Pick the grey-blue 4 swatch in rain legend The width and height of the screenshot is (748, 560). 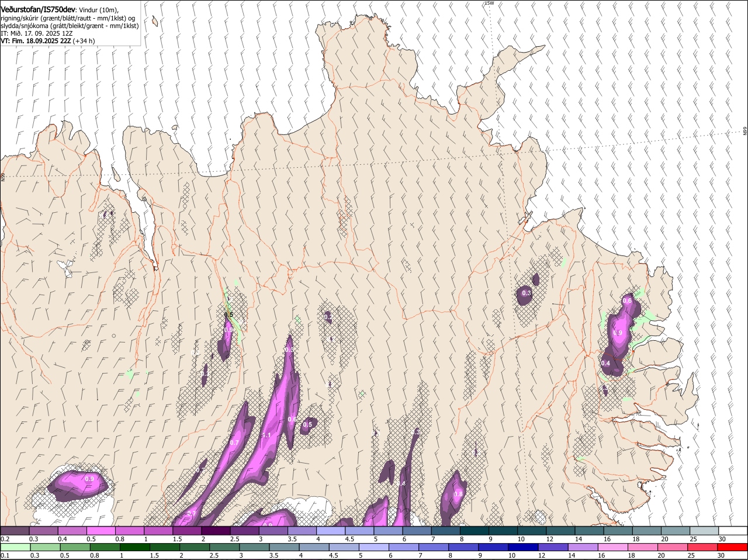click(x=314, y=547)
